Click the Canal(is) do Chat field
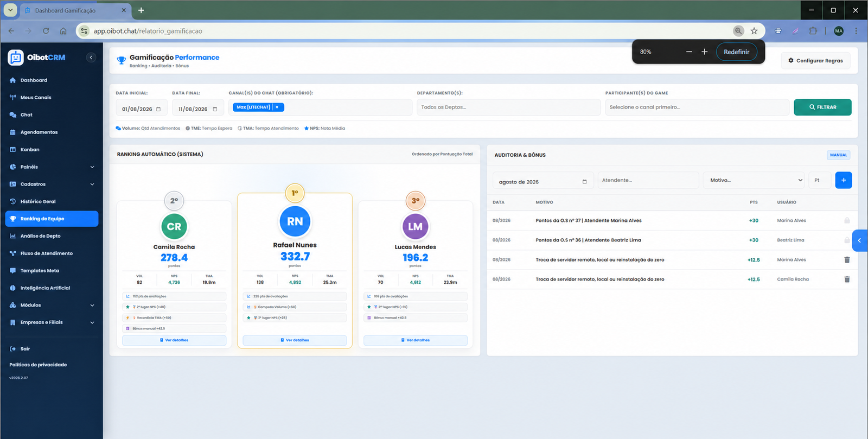Screen dimensions: 868x439 320,107
